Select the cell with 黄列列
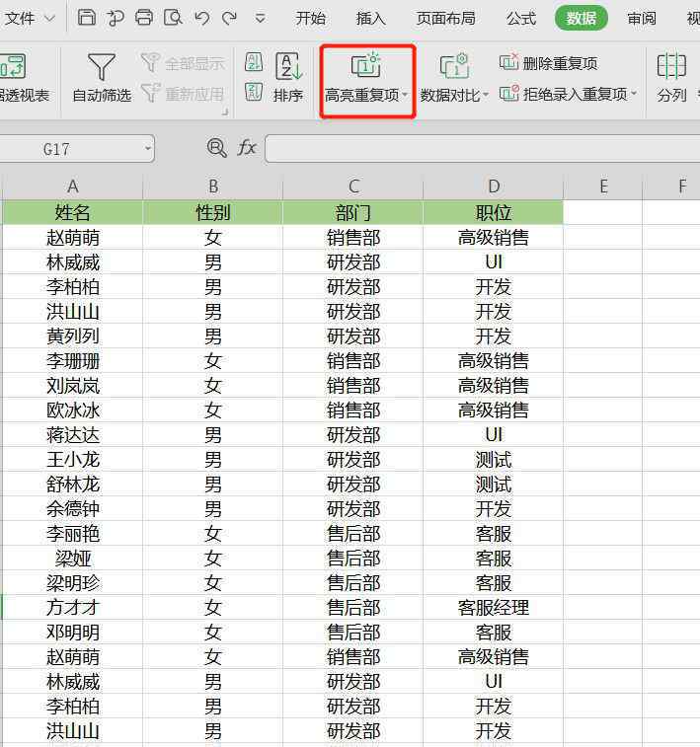The width and height of the screenshot is (700, 747). pyautogui.click(x=72, y=336)
